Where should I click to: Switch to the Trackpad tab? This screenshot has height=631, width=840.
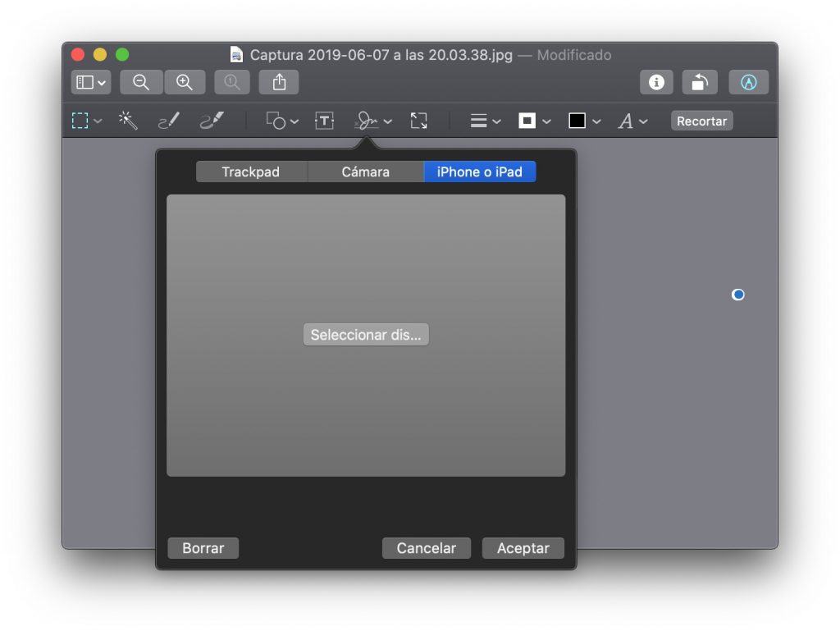tap(249, 171)
